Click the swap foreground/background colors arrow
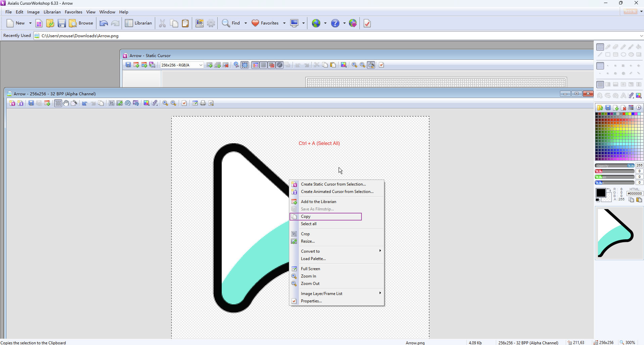Viewport: 644px width, 345px height. (609, 190)
